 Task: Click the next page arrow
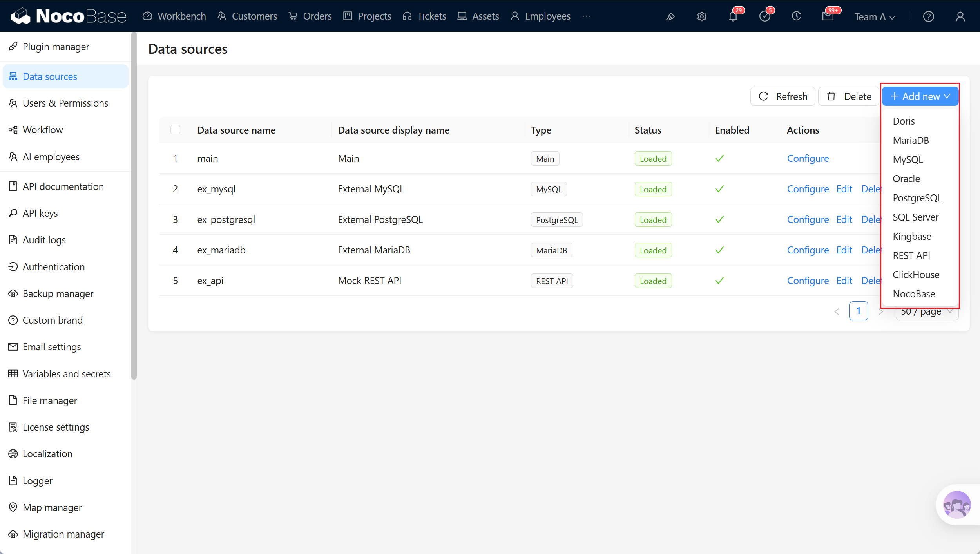click(x=880, y=311)
